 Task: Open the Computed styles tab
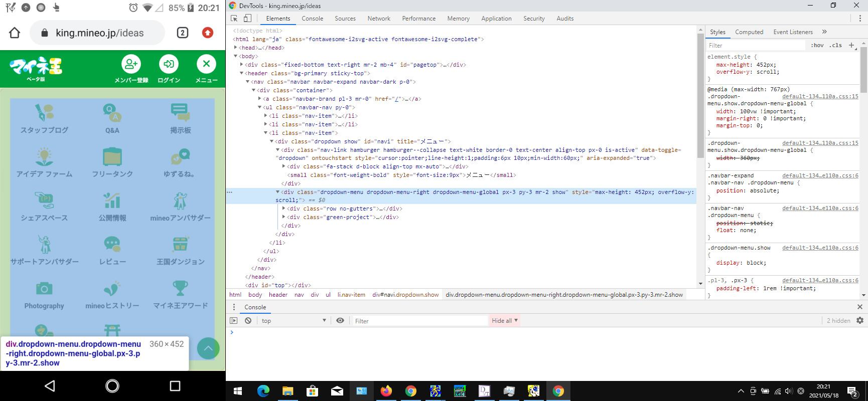point(749,32)
